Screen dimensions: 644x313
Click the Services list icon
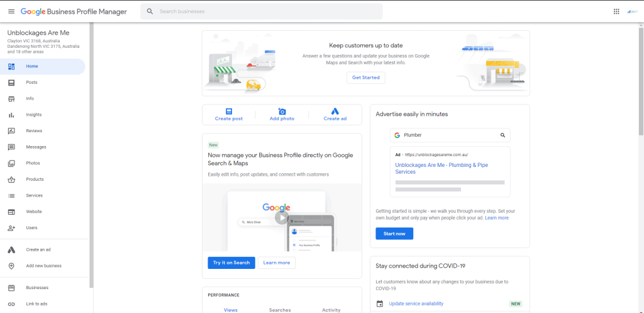pos(11,195)
